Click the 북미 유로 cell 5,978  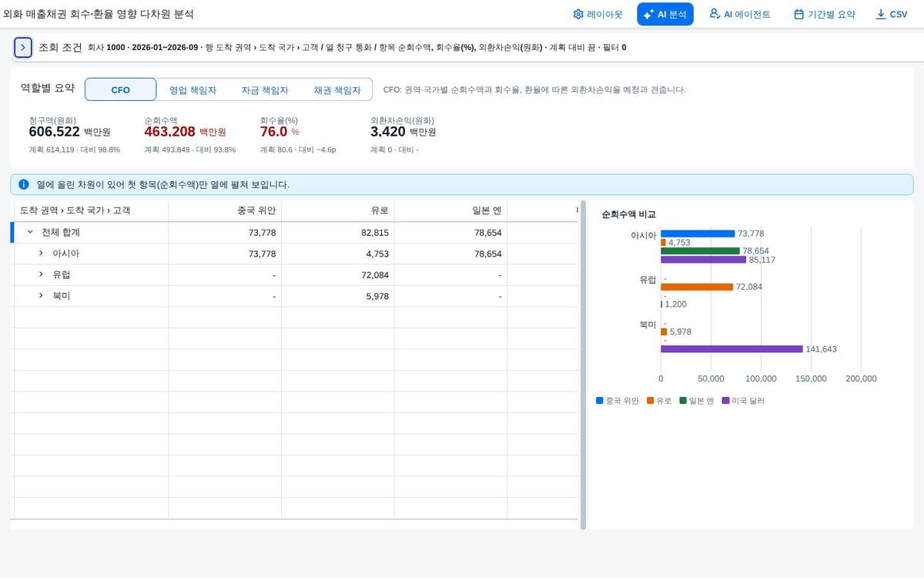pyautogui.click(x=338, y=296)
